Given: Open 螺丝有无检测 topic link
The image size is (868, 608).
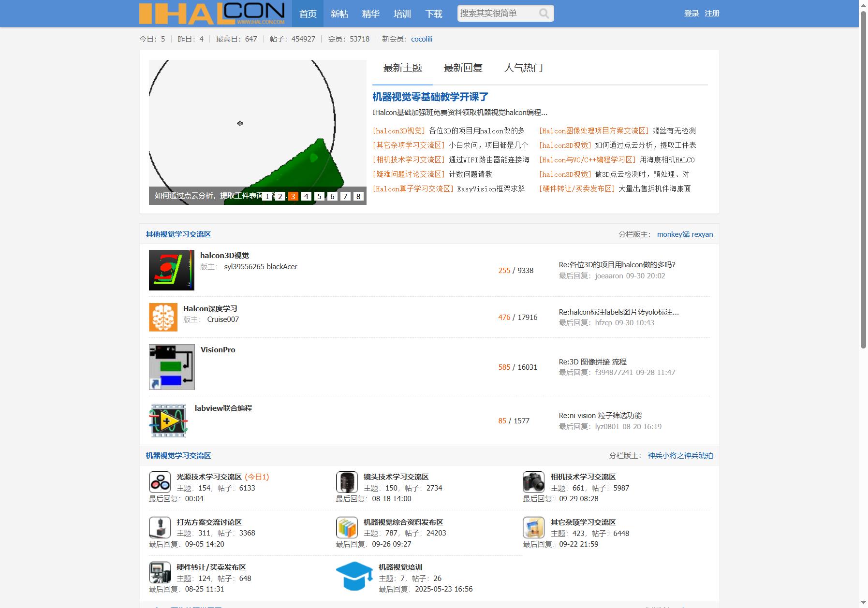Looking at the screenshot, I should click(x=674, y=130).
